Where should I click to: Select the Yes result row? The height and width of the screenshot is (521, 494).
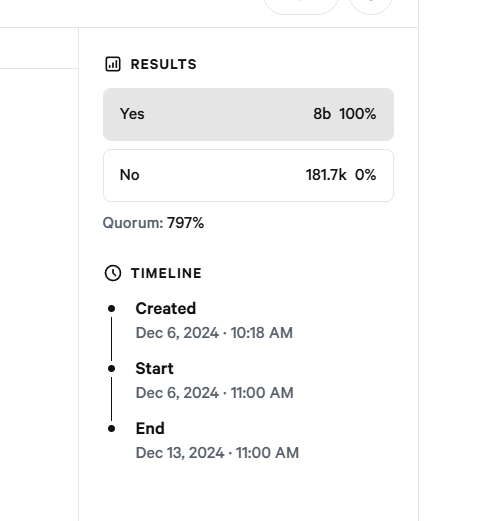248,114
